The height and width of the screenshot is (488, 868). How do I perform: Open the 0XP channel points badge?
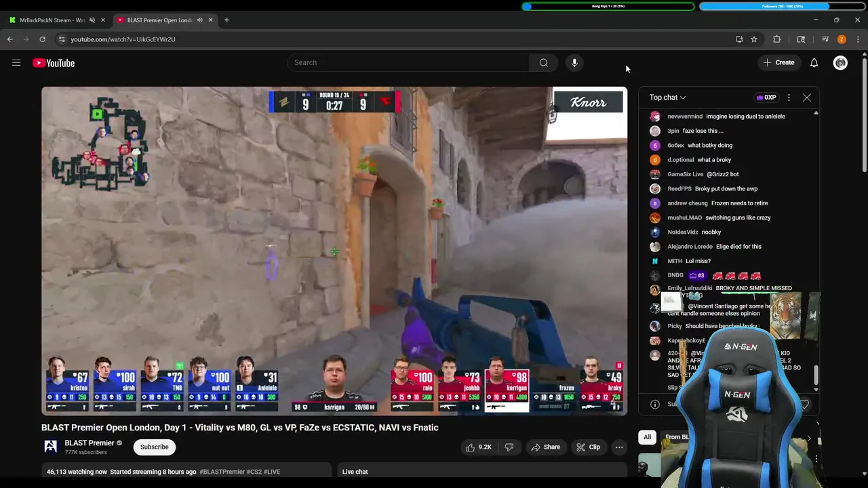(x=766, y=98)
